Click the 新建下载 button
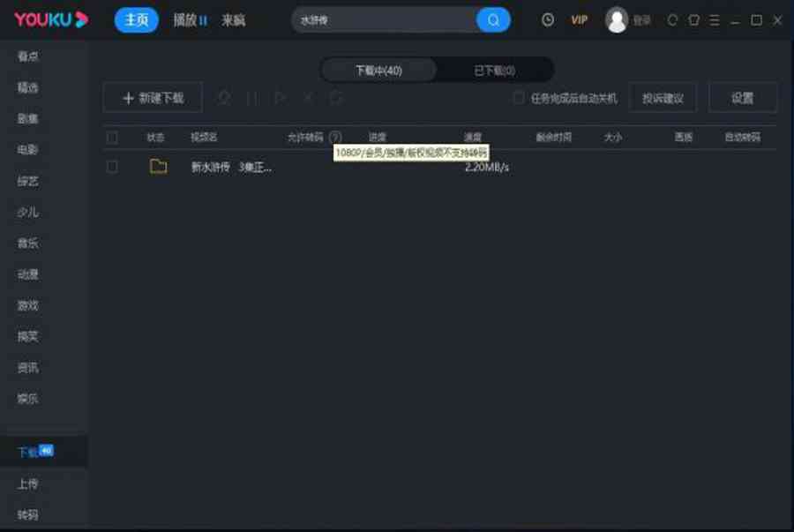Screen dimensions: 794x532 (153, 98)
